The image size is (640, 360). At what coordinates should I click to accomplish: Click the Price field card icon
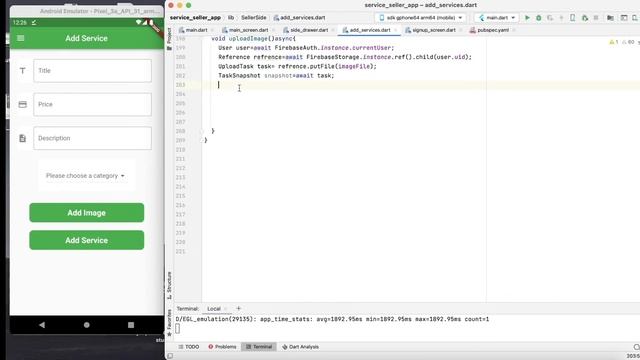[x=22, y=104]
